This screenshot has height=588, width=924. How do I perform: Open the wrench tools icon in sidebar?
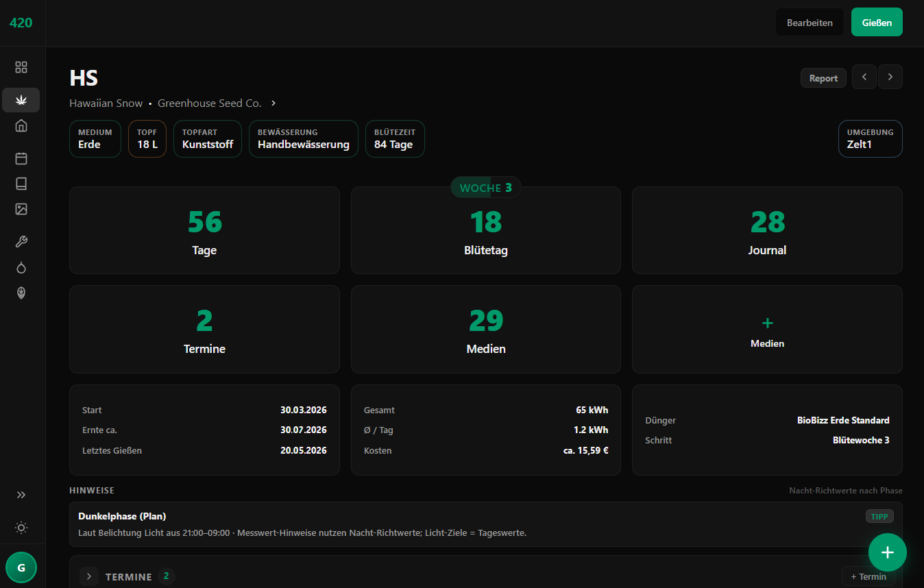21,241
